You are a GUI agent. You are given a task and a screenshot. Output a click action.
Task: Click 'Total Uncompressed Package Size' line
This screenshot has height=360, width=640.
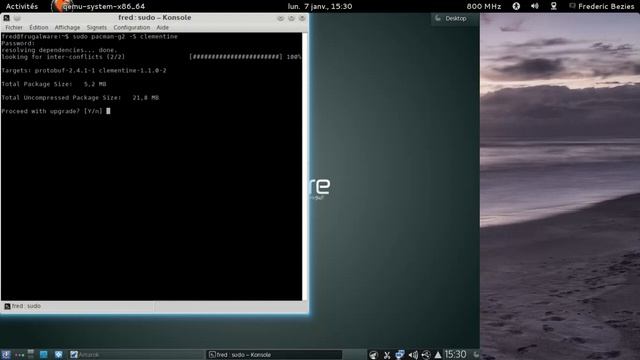pos(80,98)
